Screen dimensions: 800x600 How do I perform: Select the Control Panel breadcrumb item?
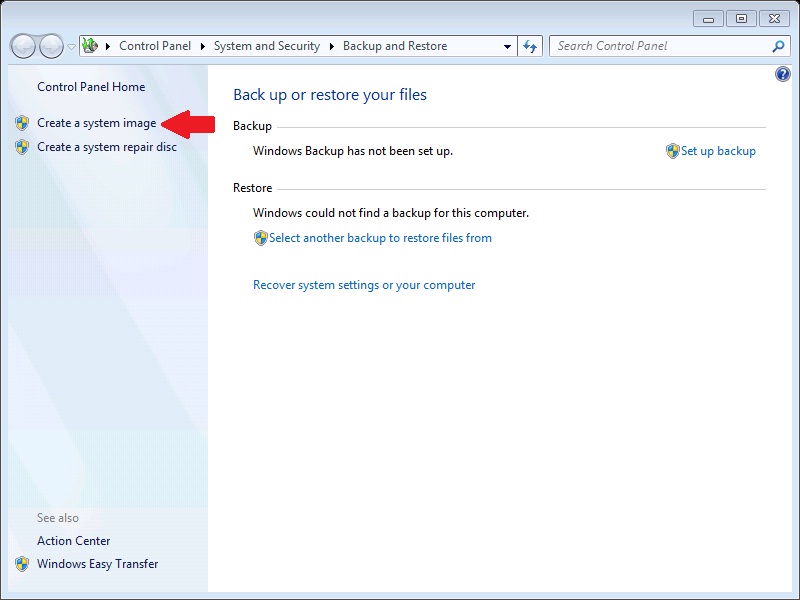pyautogui.click(x=154, y=46)
